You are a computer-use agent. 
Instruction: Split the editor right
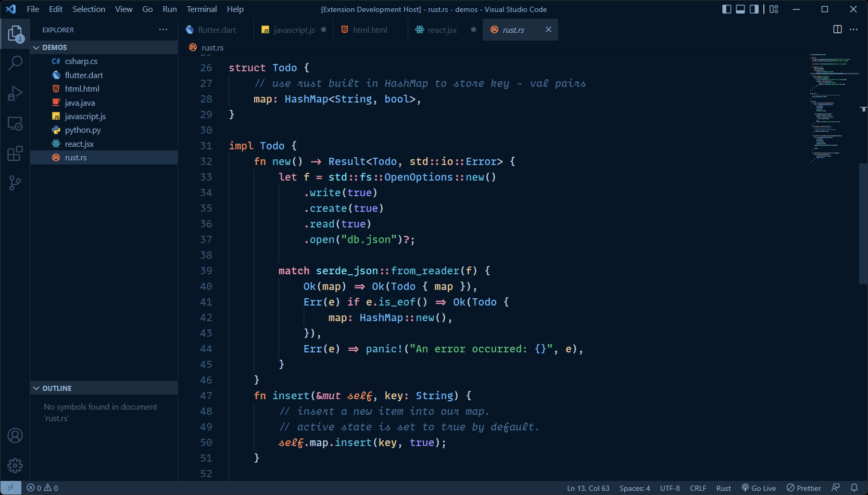pyautogui.click(x=837, y=30)
